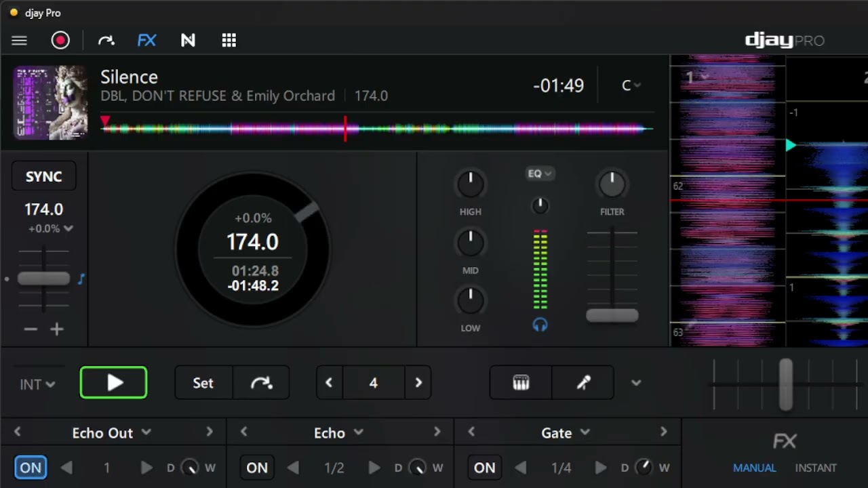Click the tempo pitch slider handle
The height and width of the screenshot is (488, 868).
(x=43, y=279)
